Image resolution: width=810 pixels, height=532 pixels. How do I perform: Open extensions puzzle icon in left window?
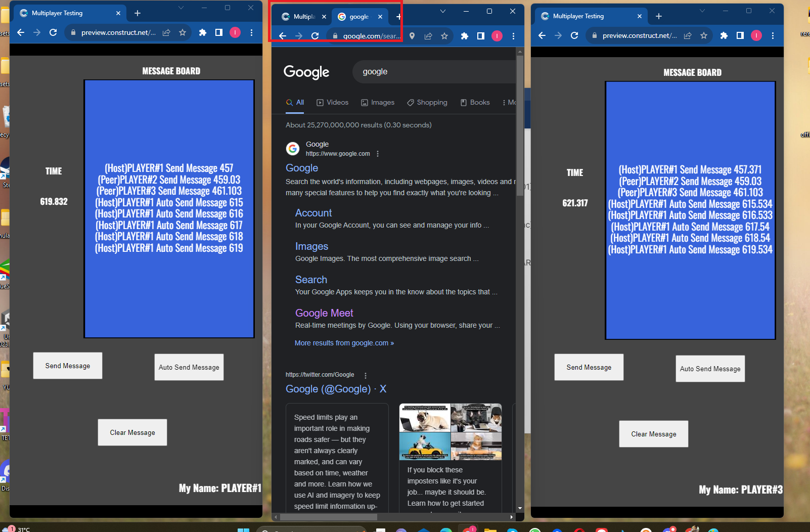pyautogui.click(x=203, y=32)
